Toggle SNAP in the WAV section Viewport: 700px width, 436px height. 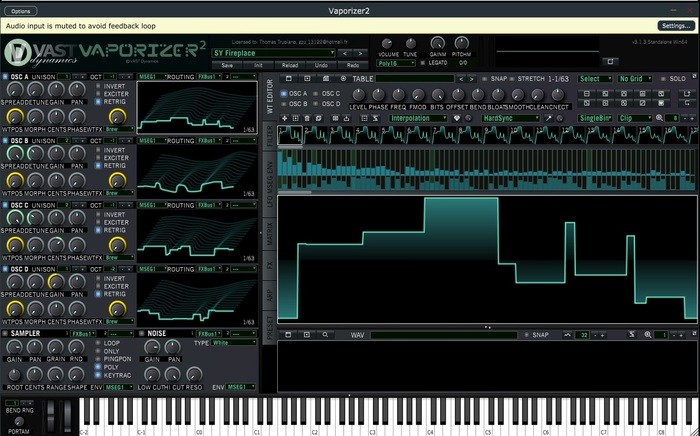pos(526,335)
